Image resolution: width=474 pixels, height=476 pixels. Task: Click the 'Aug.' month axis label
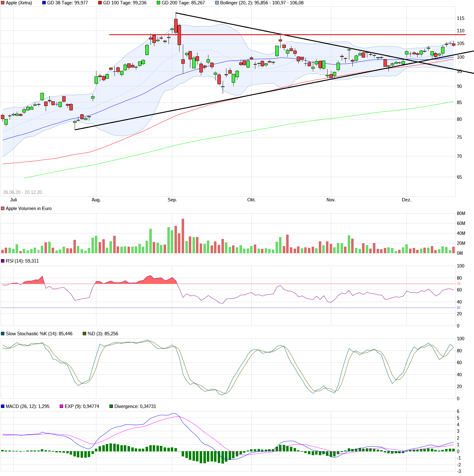tap(96, 200)
